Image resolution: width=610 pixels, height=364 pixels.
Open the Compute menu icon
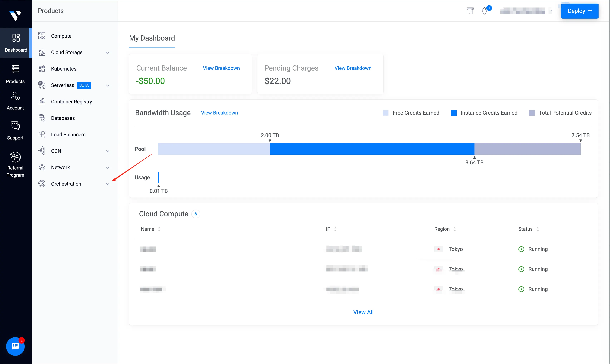[42, 36]
